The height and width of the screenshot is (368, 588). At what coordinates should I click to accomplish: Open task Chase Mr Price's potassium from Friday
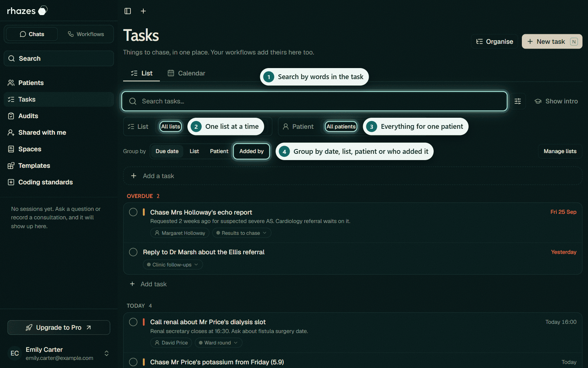click(217, 362)
